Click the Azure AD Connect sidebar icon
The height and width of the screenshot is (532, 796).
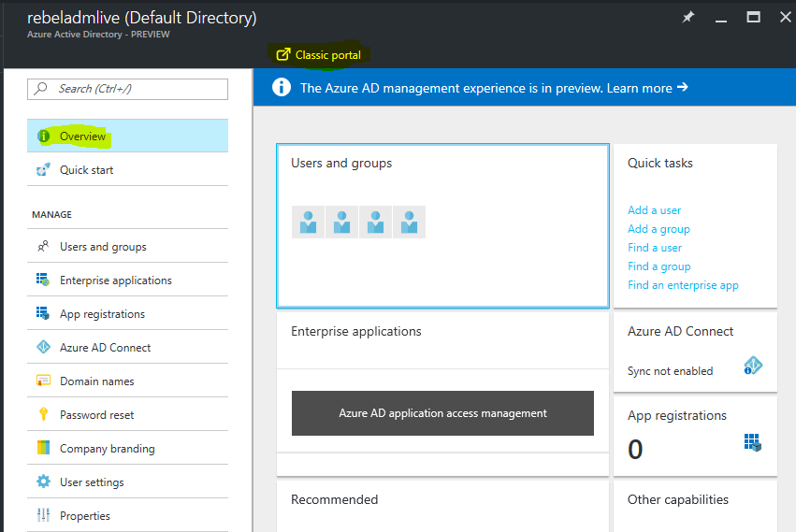coord(44,347)
